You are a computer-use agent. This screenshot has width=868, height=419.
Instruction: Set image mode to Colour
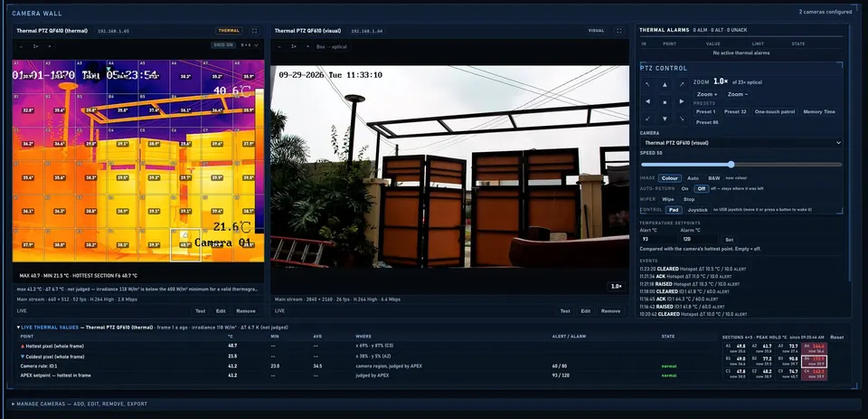670,178
